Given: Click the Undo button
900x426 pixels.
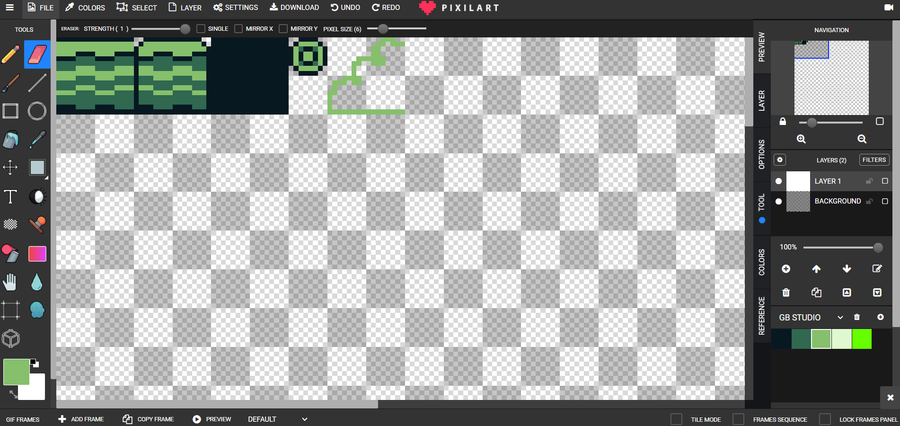Looking at the screenshot, I should click(346, 7).
